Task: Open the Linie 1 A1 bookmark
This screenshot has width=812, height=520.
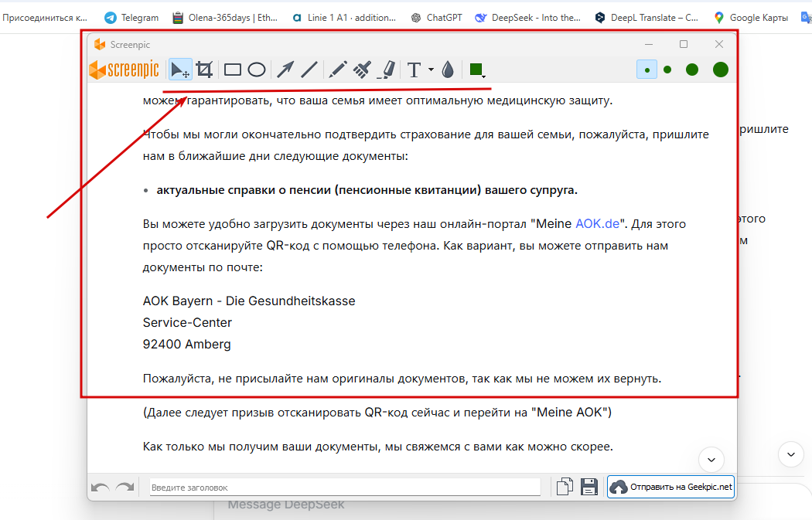Action: click(x=344, y=18)
